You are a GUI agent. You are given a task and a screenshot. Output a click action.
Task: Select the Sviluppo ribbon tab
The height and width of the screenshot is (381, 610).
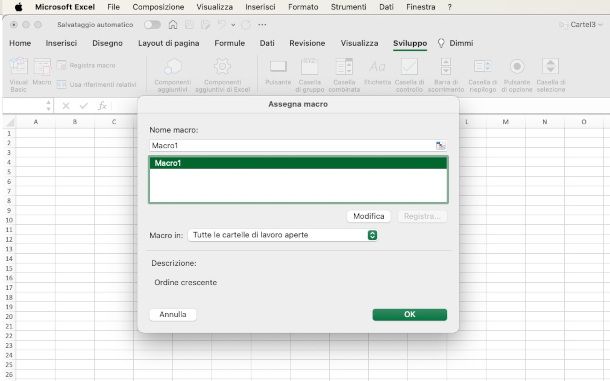(x=410, y=43)
